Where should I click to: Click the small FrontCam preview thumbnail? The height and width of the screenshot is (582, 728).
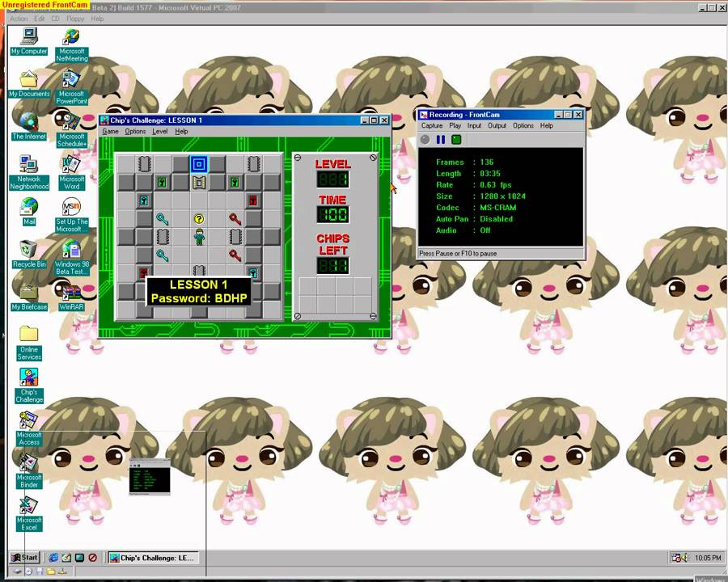[x=150, y=477]
